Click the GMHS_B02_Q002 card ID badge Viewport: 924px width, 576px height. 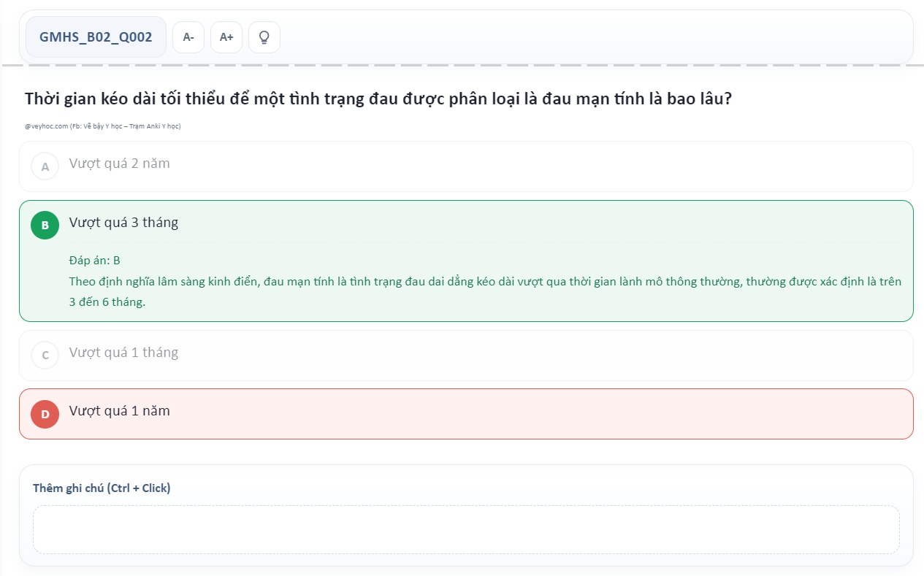click(x=96, y=37)
